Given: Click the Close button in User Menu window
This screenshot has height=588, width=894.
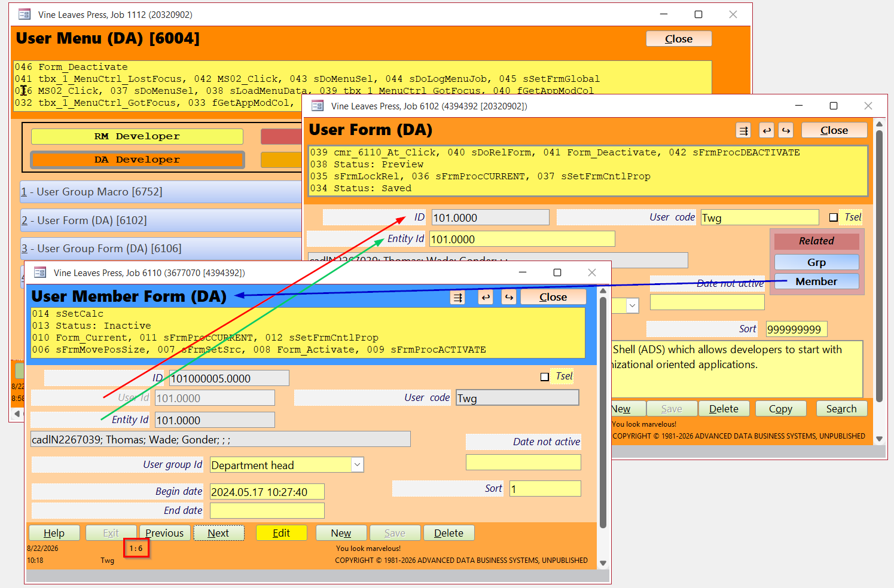Looking at the screenshot, I should 679,39.
